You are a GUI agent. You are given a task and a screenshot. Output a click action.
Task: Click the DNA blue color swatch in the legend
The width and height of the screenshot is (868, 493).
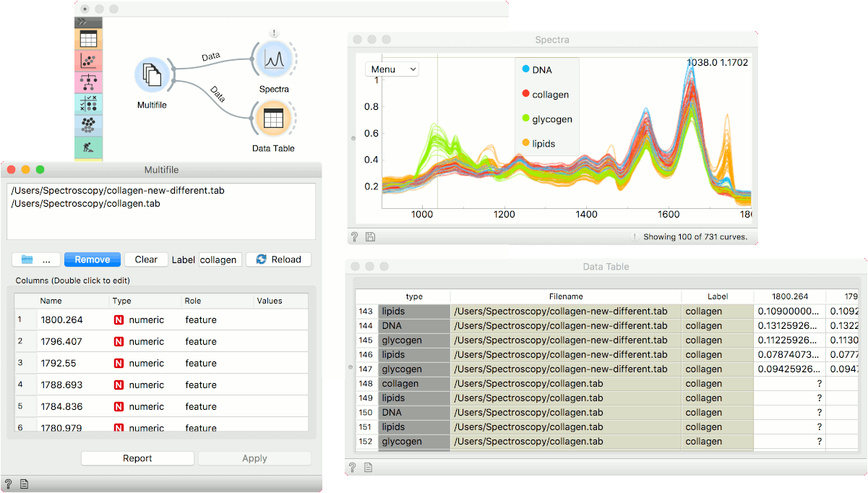(526, 69)
